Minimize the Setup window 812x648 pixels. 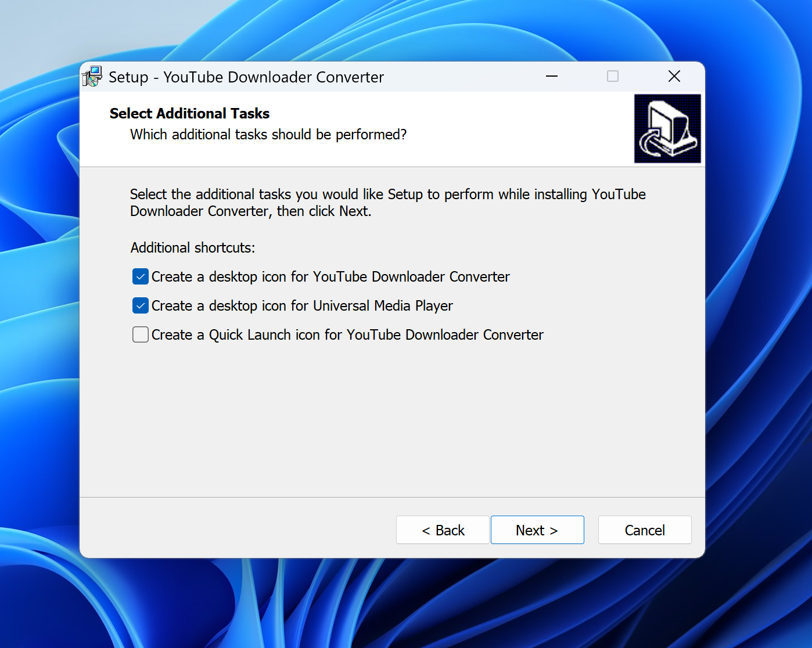tap(552, 76)
